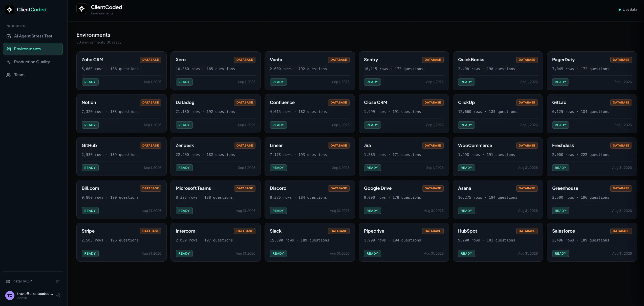Viewport: 644px width, 306px height.
Task: Click the DATABASE badge on Linear card
Action: point(339,146)
